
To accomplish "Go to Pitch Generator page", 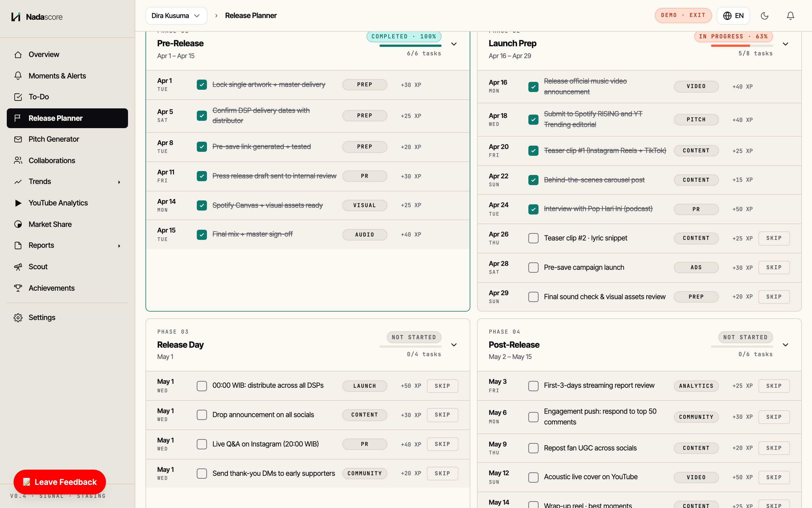I will point(67,139).
